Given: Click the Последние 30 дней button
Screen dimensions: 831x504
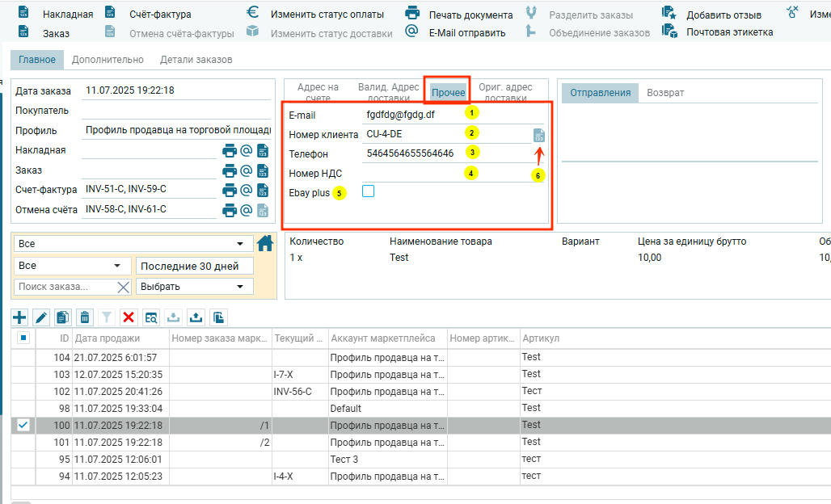Looking at the screenshot, I should 194,266.
